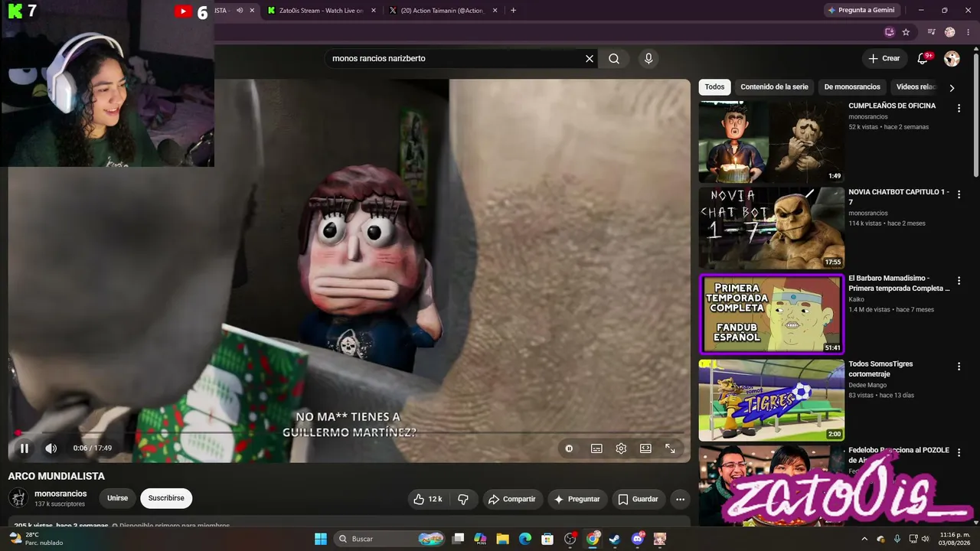The width and height of the screenshot is (980, 551).
Task: Open options for the Fedelobo video
Action: point(959,453)
